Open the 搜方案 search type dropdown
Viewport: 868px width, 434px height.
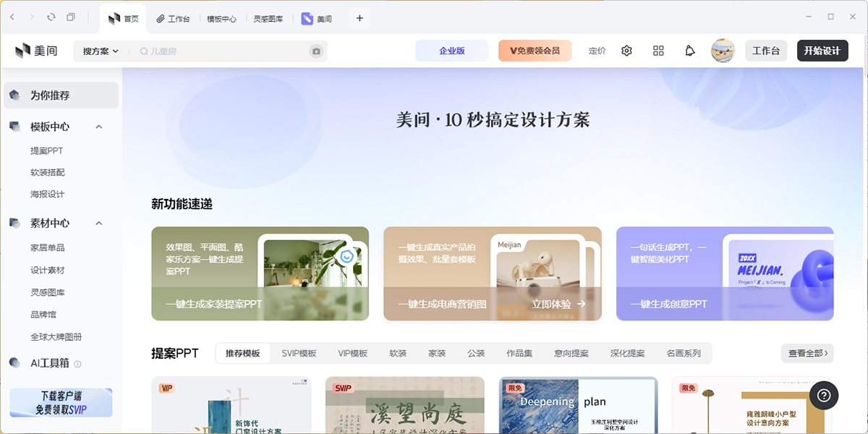(101, 51)
